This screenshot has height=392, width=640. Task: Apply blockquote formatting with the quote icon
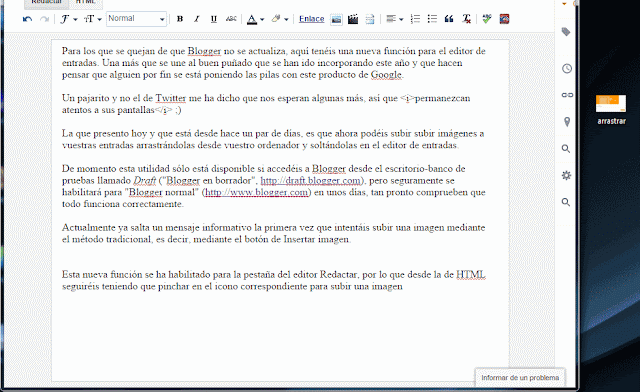(449, 19)
